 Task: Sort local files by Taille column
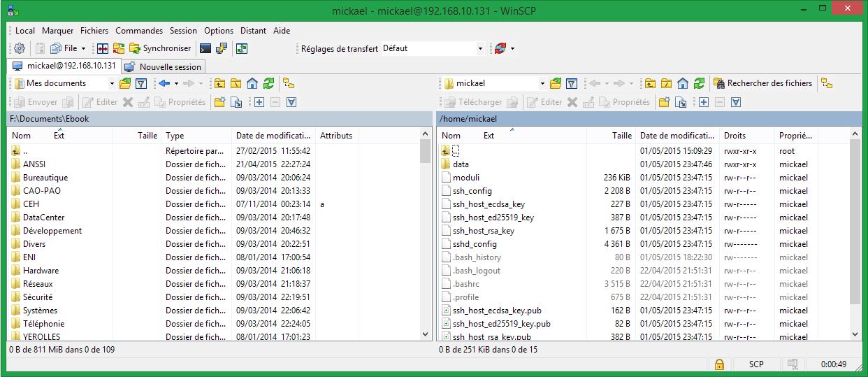tap(138, 136)
